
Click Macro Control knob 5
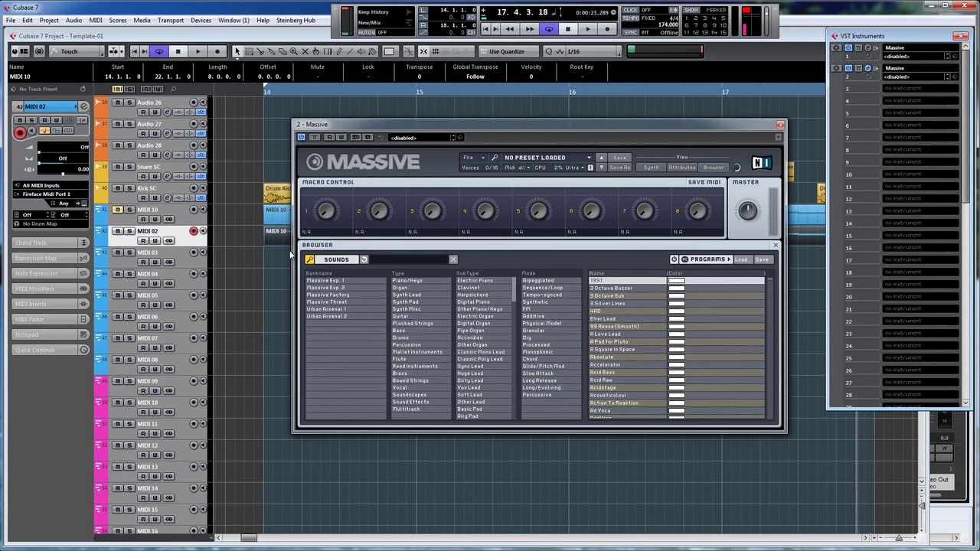pos(538,210)
